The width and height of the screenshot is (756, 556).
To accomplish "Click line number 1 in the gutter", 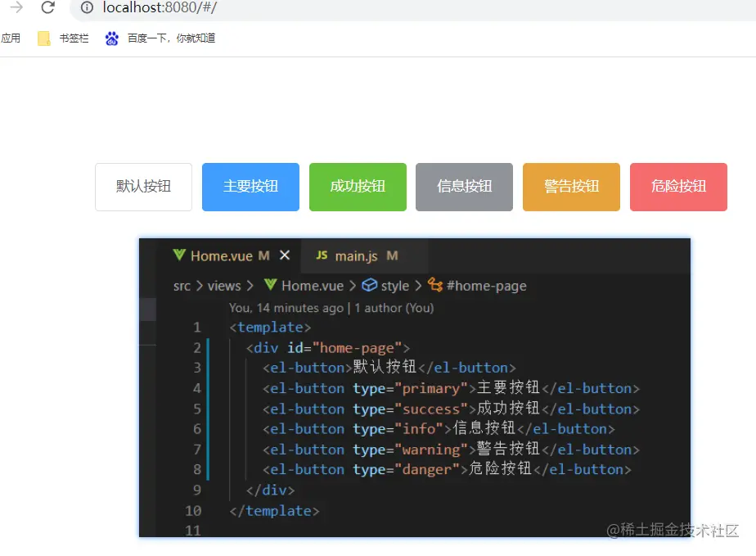I will 197,328.
